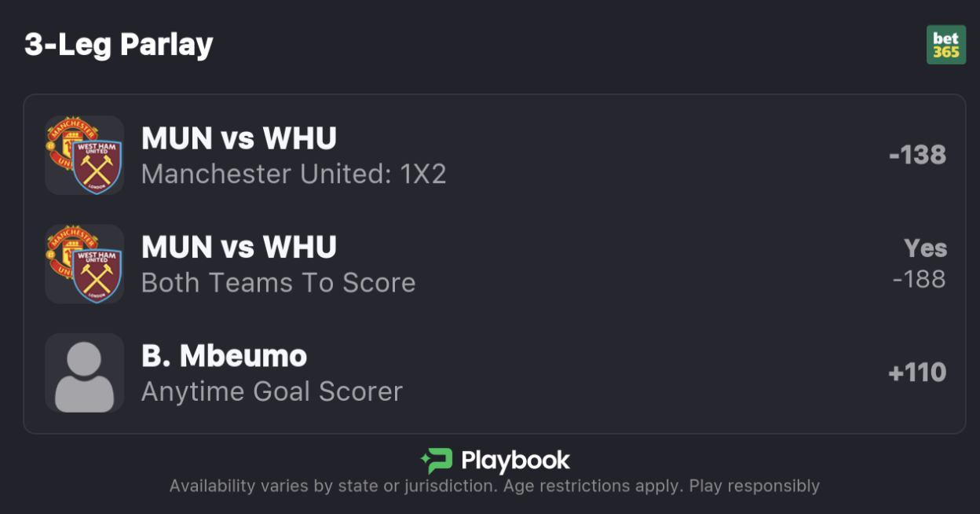Click the bet365 logo badge
The image size is (980, 514).
coord(945,45)
